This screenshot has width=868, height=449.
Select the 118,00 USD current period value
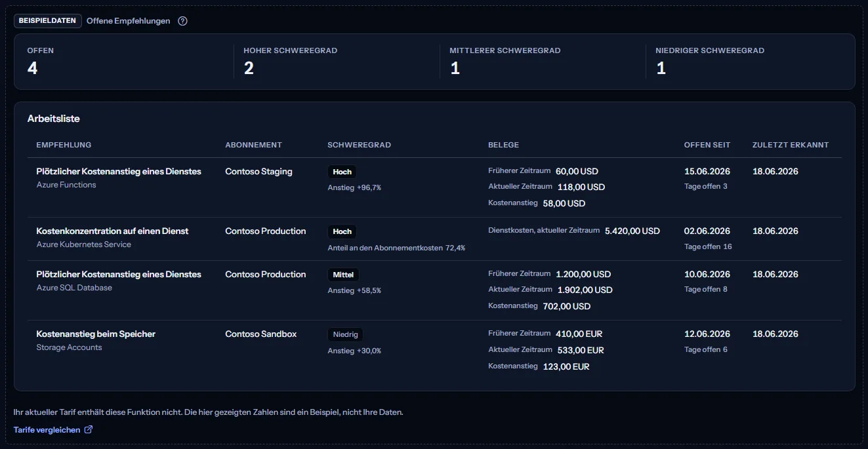coord(581,187)
